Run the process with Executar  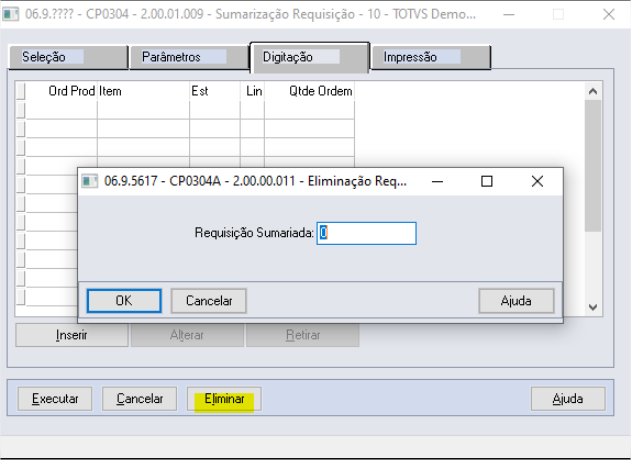[x=55, y=399]
